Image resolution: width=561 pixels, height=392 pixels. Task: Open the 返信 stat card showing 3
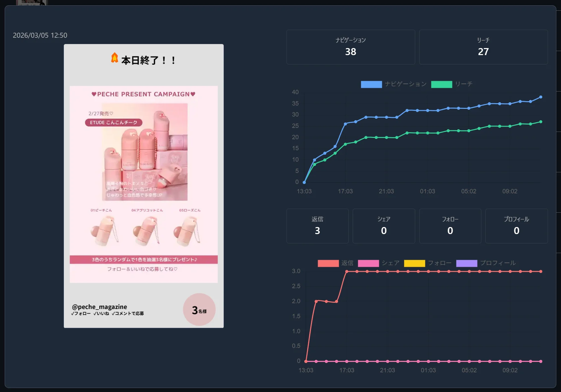(318, 226)
